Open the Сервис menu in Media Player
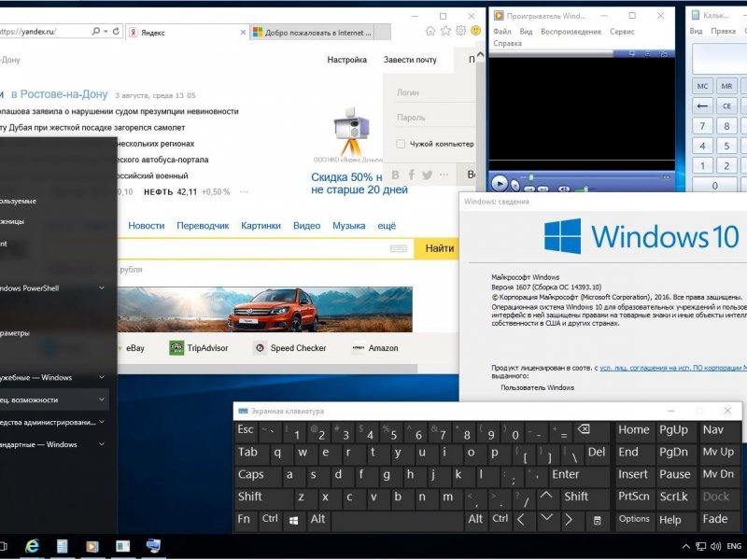The image size is (747, 560). [x=622, y=32]
